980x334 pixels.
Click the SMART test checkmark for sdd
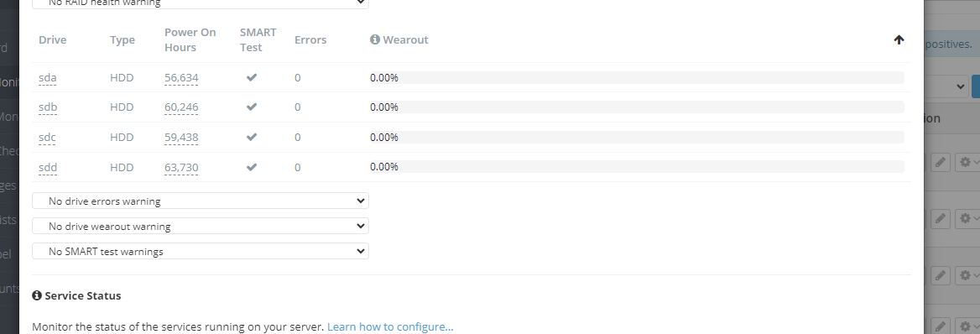coord(251,167)
